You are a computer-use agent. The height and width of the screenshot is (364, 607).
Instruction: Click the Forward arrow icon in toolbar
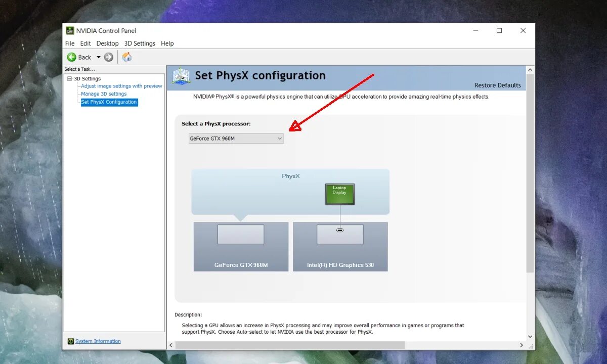109,57
